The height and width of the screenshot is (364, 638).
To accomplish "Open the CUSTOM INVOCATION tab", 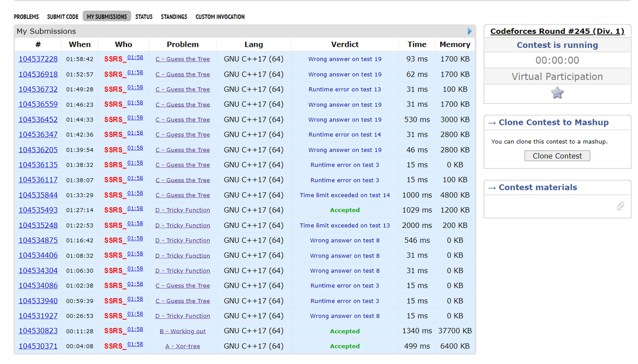I will tap(220, 17).
